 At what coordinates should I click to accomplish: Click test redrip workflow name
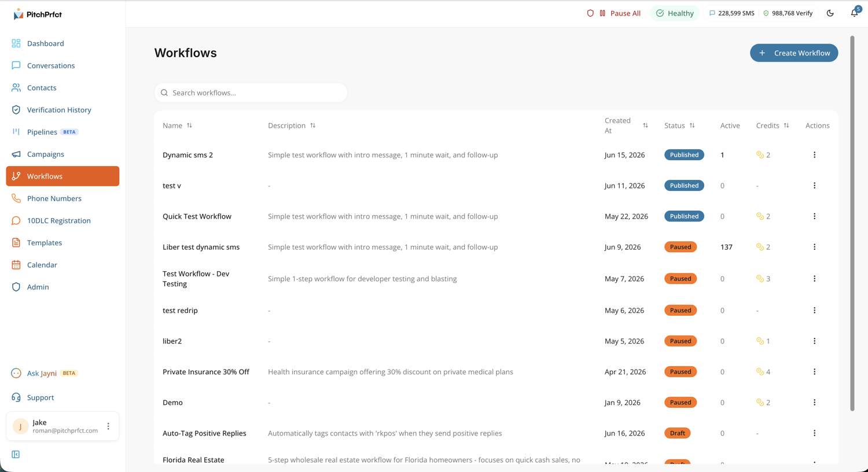(x=180, y=311)
